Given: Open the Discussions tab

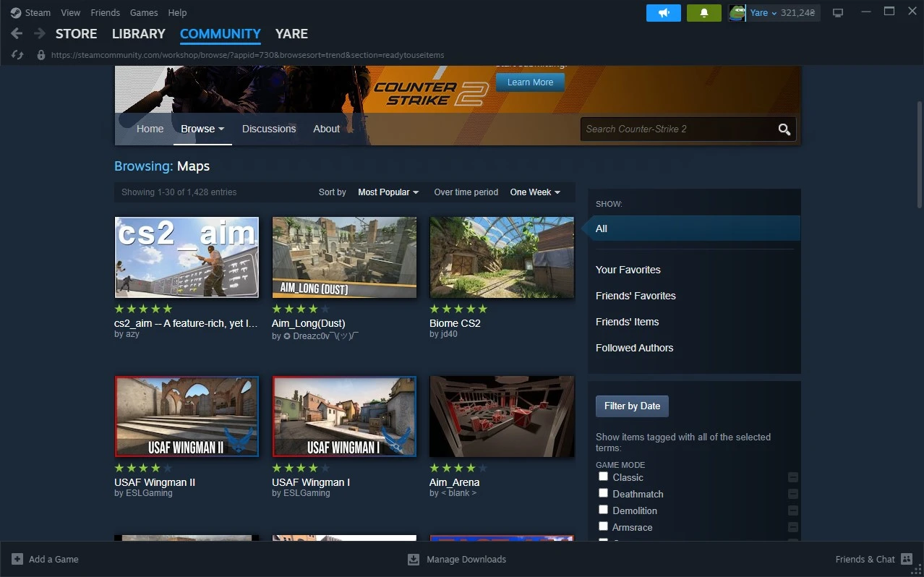Looking at the screenshot, I should pos(269,129).
